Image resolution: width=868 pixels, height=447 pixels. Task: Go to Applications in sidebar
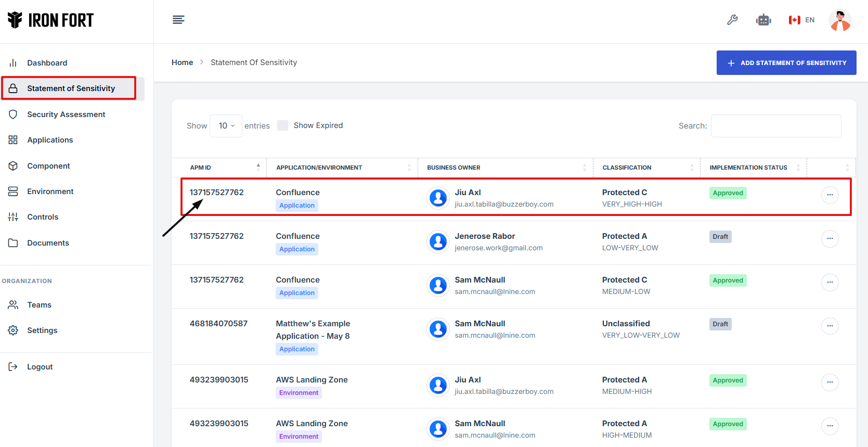pyautogui.click(x=50, y=140)
